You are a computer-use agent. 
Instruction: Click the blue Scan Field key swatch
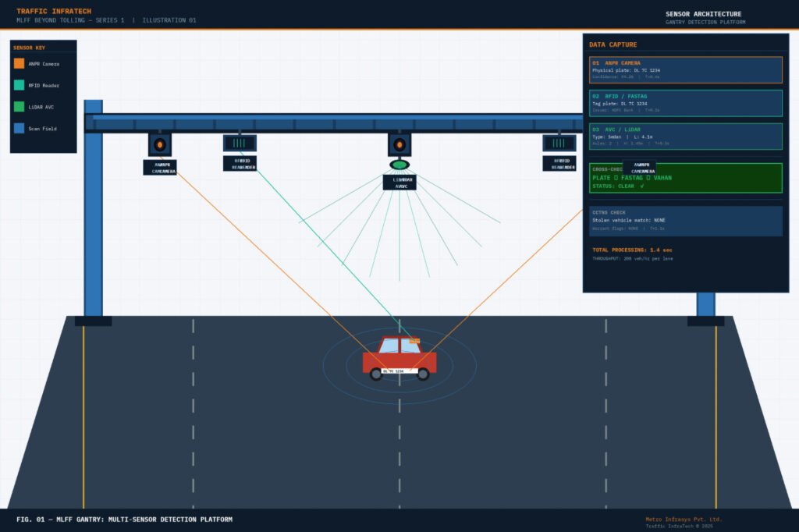[20, 128]
